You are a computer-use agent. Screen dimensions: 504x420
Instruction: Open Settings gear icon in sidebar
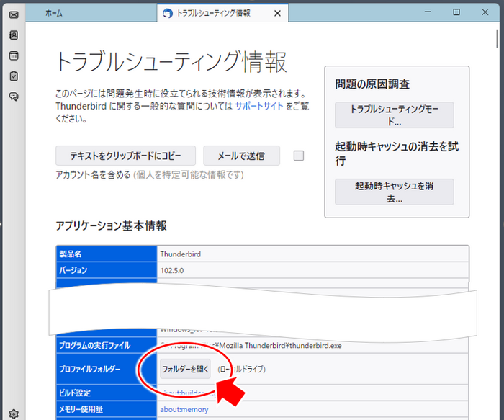coord(14,414)
